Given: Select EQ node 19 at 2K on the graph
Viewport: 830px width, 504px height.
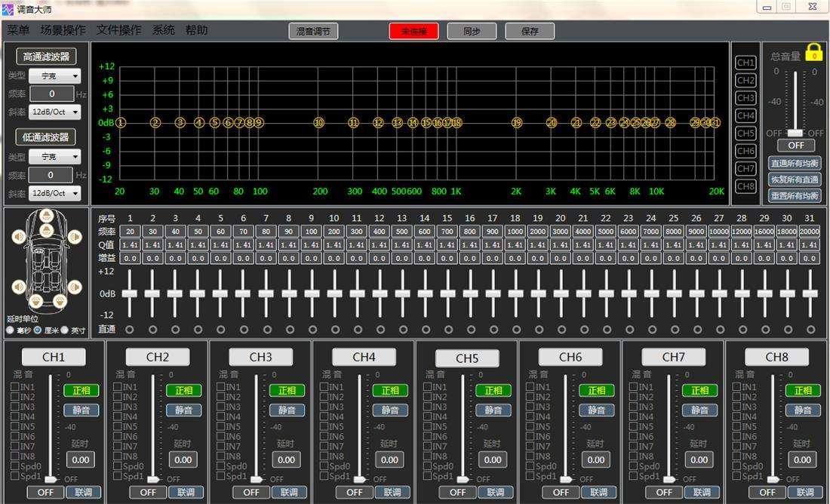Looking at the screenshot, I should pyautogui.click(x=517, y=123).
